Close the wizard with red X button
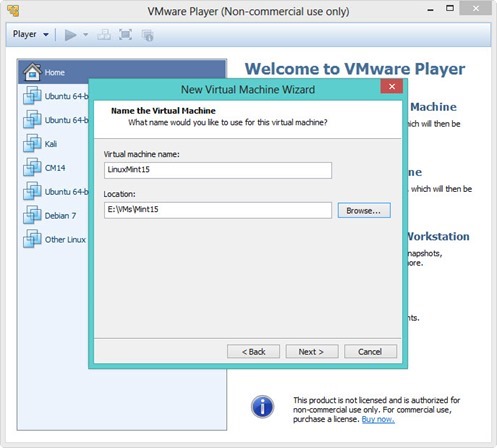 tap(392, 87)
